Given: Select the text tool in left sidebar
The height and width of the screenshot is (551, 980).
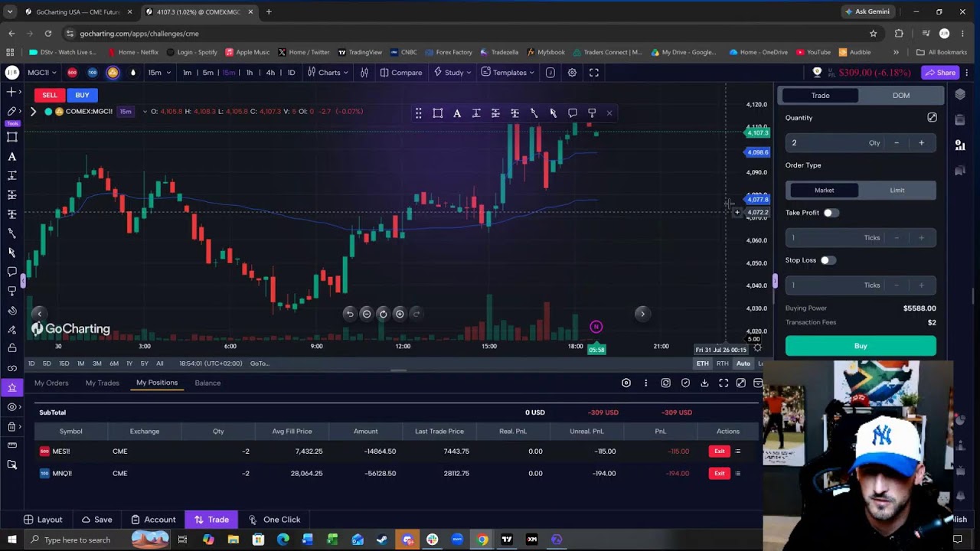Looking at the screenshot, I should [x=11, y=156].
